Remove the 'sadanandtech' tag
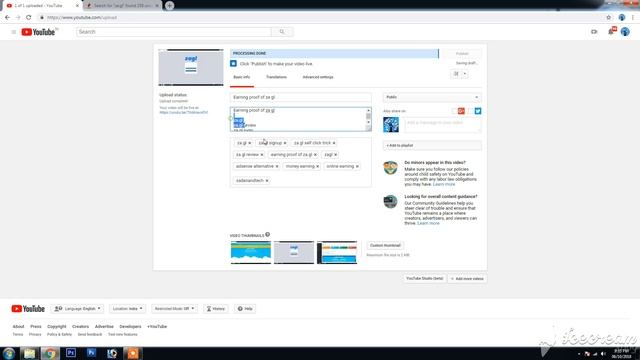The image size is (640, 360). coord(267,181)
